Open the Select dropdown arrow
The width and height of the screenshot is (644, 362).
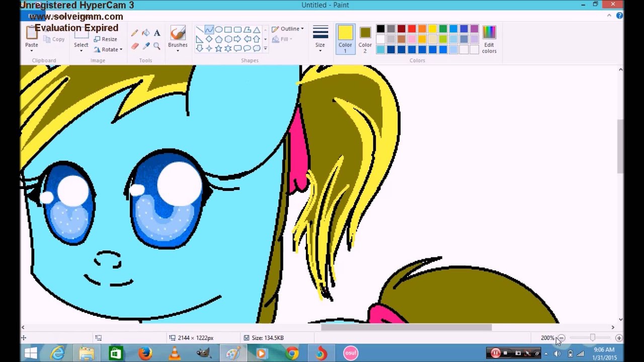[x=81, y=51]
